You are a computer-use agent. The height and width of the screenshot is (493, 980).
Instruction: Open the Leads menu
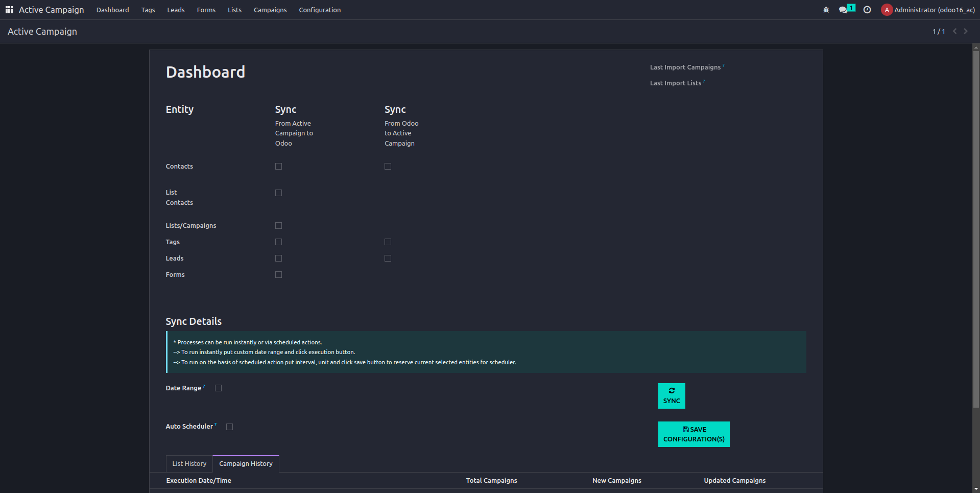pos(176,10)
